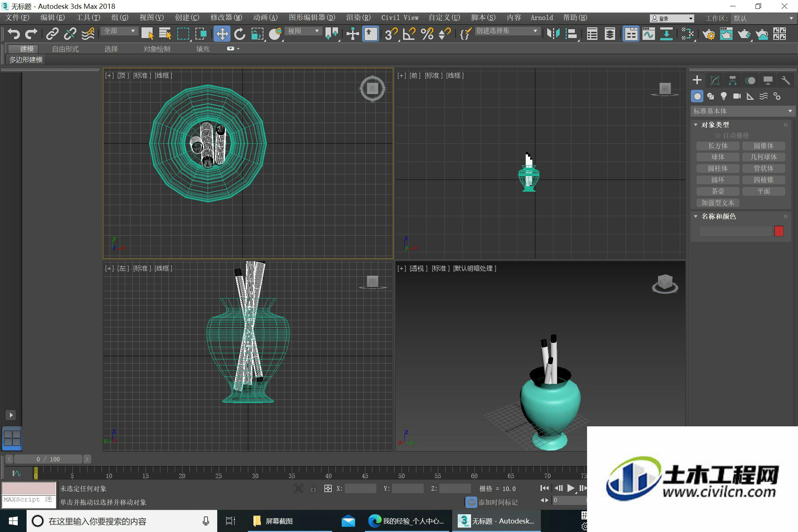Open the 标准基本体 dropdown list

click(742, 111)
